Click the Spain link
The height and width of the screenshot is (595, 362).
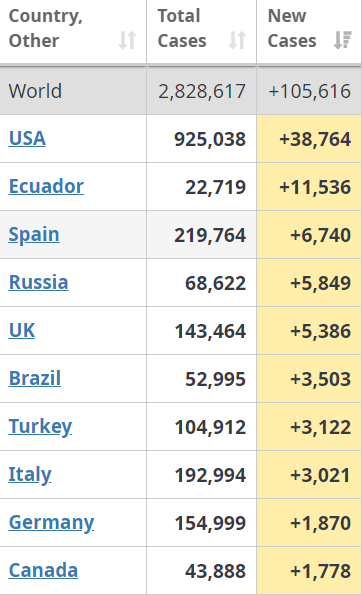pyautogui.click(x=34, y=235)
